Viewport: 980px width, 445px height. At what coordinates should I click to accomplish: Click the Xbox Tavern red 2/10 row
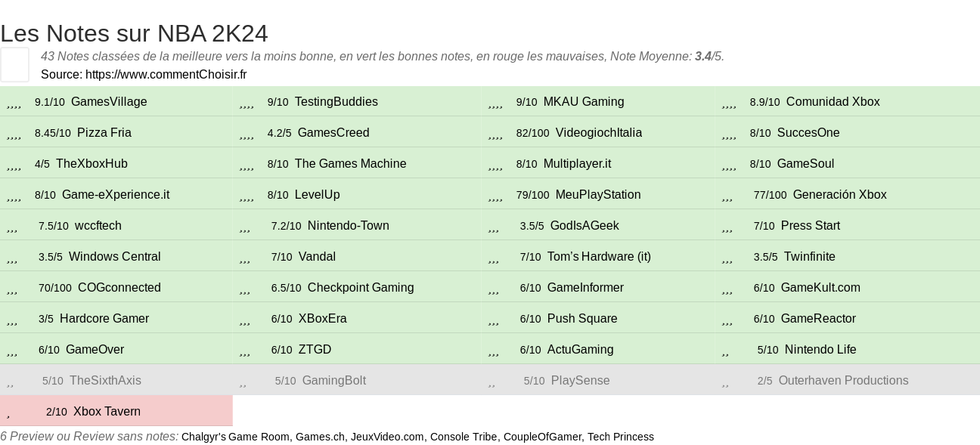pos(116,411)
